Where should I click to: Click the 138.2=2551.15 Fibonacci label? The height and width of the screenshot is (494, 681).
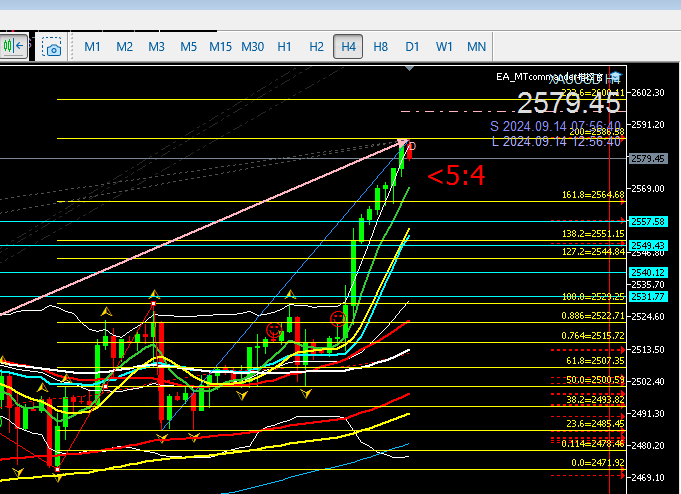click(593, 234)
